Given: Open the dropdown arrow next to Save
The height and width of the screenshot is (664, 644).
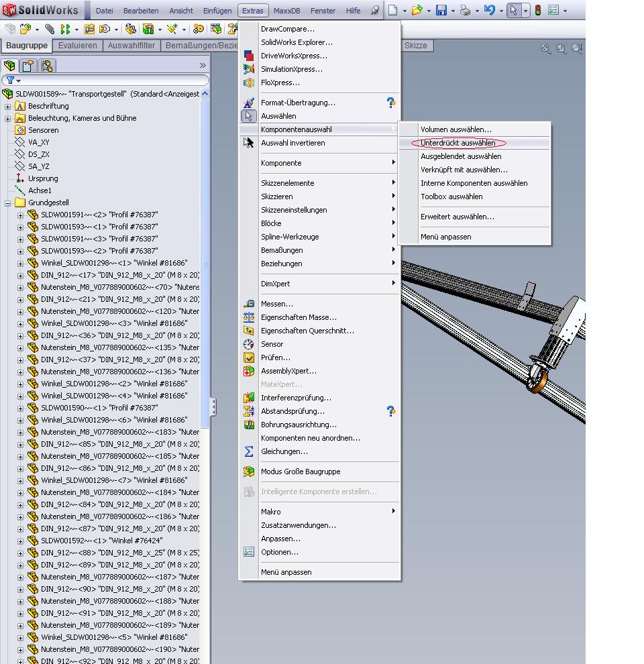Looking at the screenshot, I should click(453, 11).
